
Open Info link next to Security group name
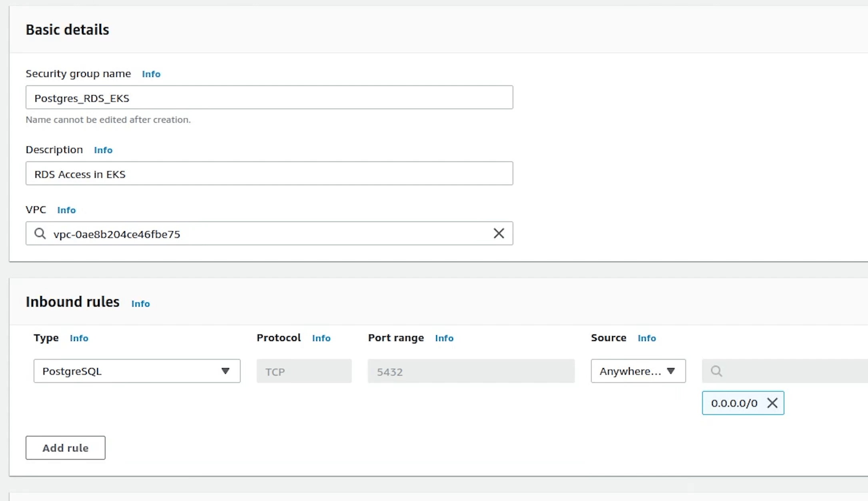(x=151, y=74)
